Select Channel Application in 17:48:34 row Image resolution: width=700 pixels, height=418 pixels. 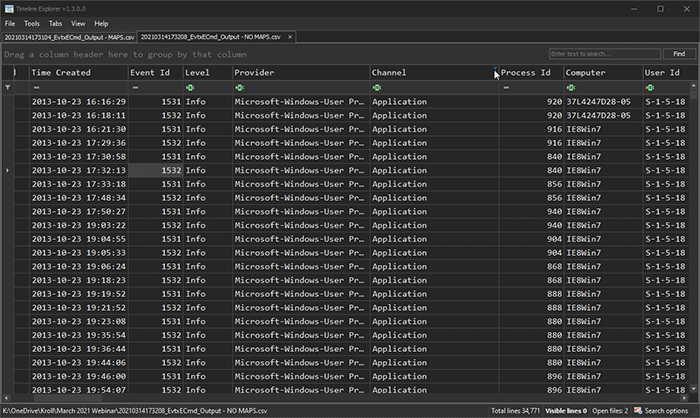click(x=434, y=198)
